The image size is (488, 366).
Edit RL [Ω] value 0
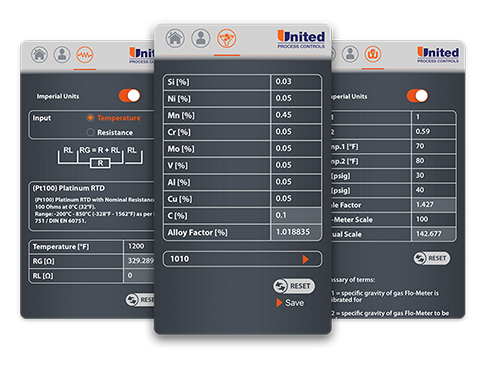(139, 276)
